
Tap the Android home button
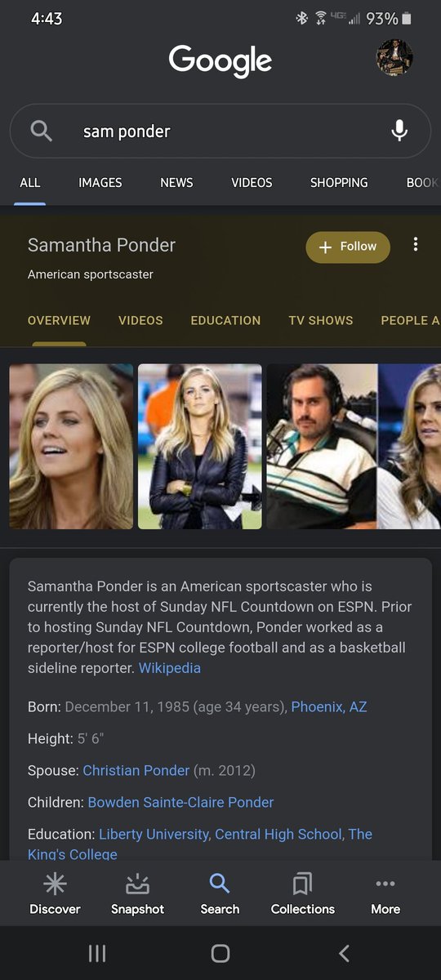pyautogui.click(x=220, y=953)
